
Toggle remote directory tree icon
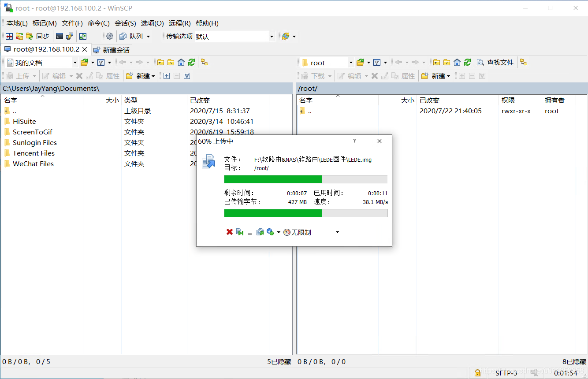tap(524, 62)
